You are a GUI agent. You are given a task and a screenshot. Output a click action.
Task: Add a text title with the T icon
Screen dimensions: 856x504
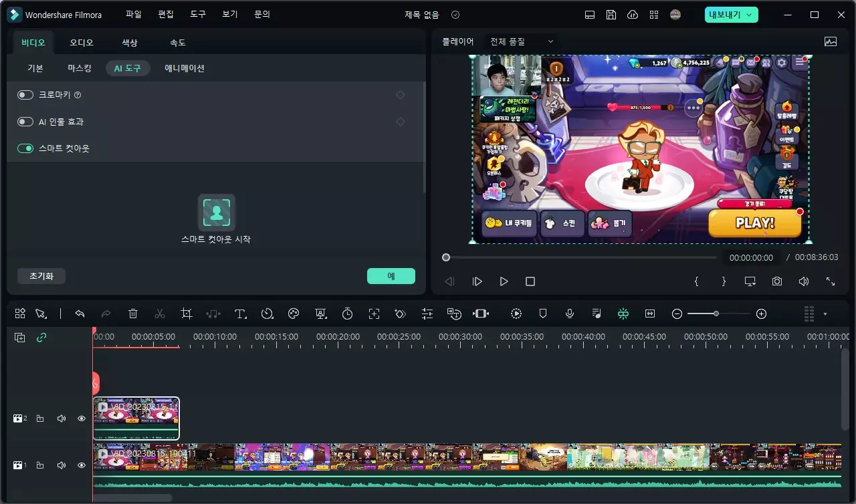point(240,313)
